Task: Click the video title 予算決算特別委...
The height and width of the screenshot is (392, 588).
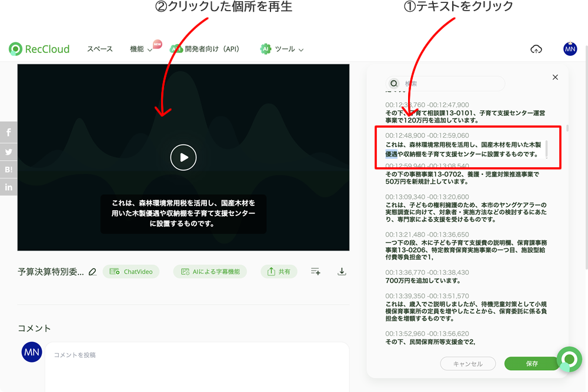Action: [51, 271]
